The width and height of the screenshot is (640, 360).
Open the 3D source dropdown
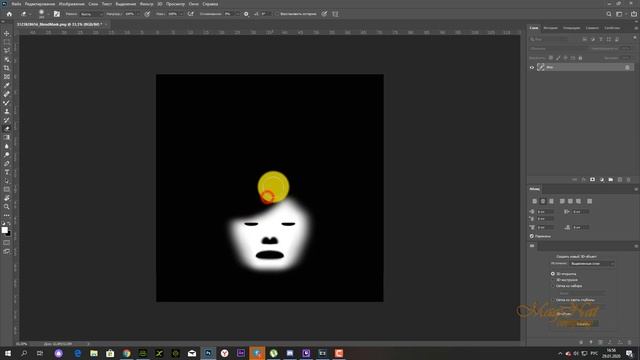pyautogui.click(x=592, y=264)
